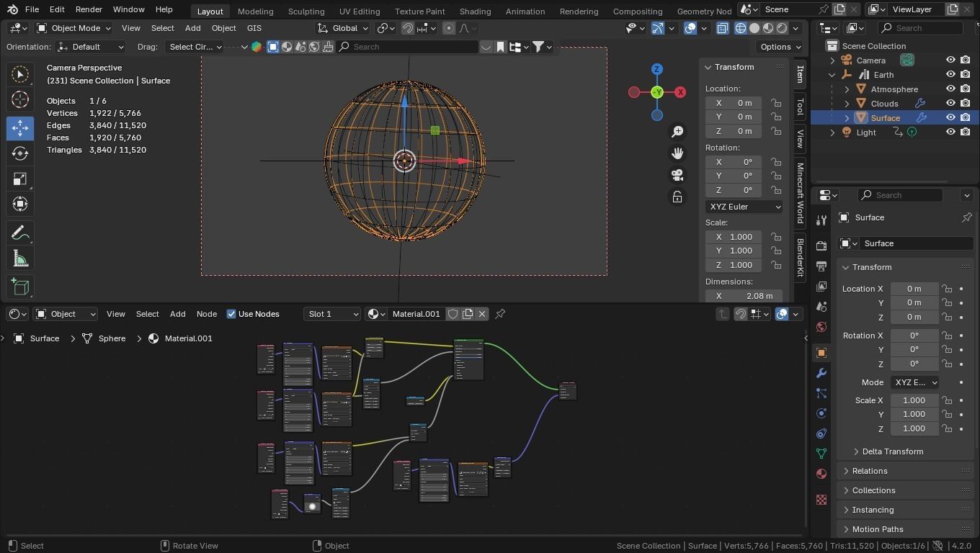
Task: Switch to the Shading workspace tab
Action: [x=475, y=11]
